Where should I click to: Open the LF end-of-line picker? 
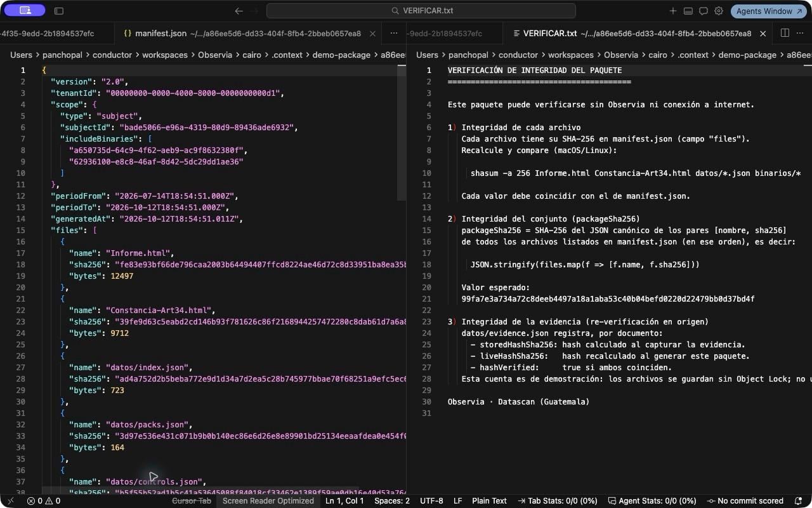(457, 501)
